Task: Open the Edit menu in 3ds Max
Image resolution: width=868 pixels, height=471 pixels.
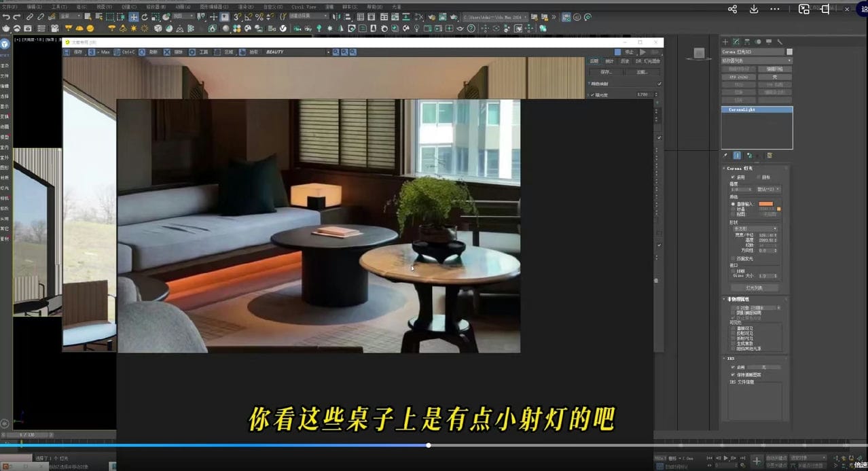Action: (x=34, y=6)
